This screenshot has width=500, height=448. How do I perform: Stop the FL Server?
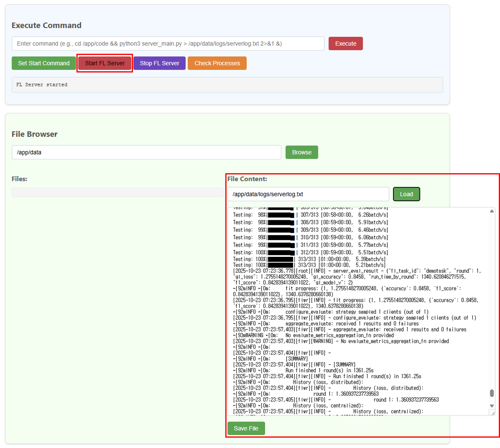click(x=159, y=63)
